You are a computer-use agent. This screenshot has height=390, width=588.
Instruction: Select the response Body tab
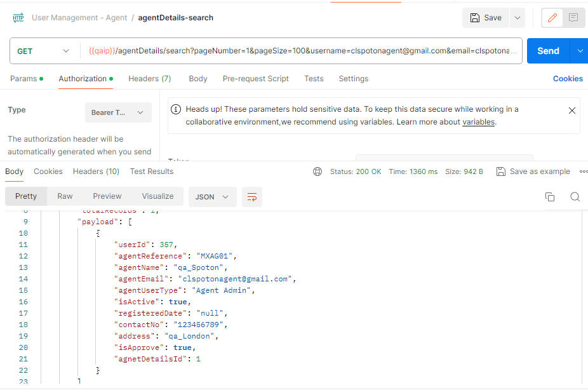point(14,171)
